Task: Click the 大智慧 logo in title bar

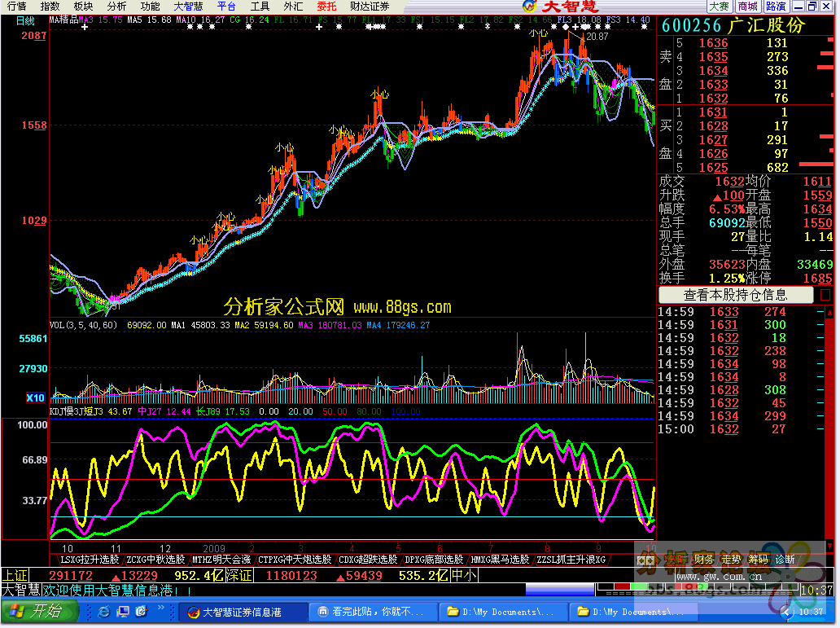Action: click(561, 7)
